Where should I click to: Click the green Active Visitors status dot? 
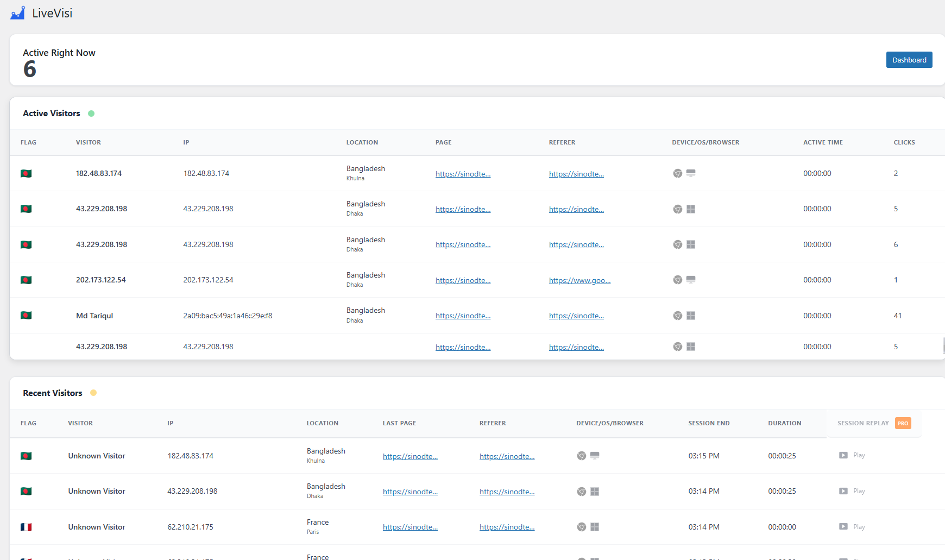click(91, 114)
